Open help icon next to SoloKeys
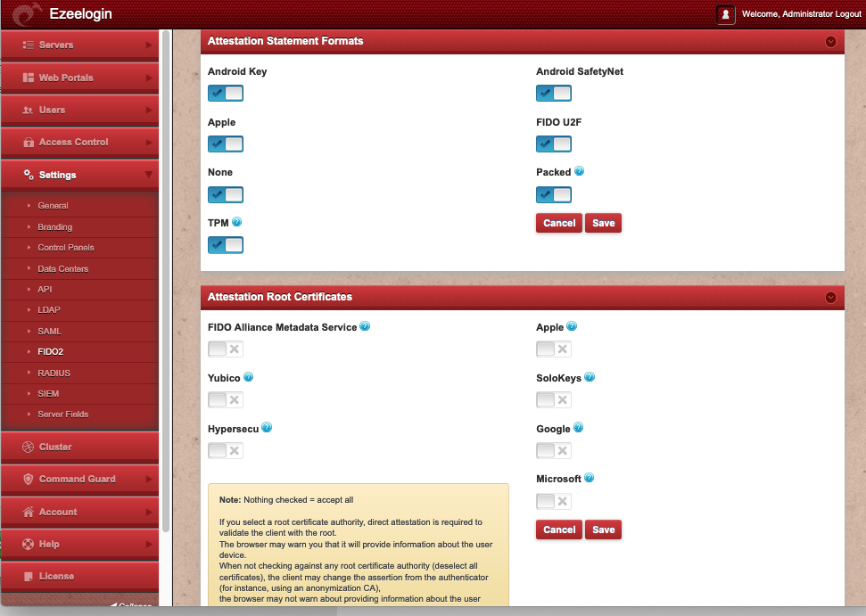 click(590, 377)
